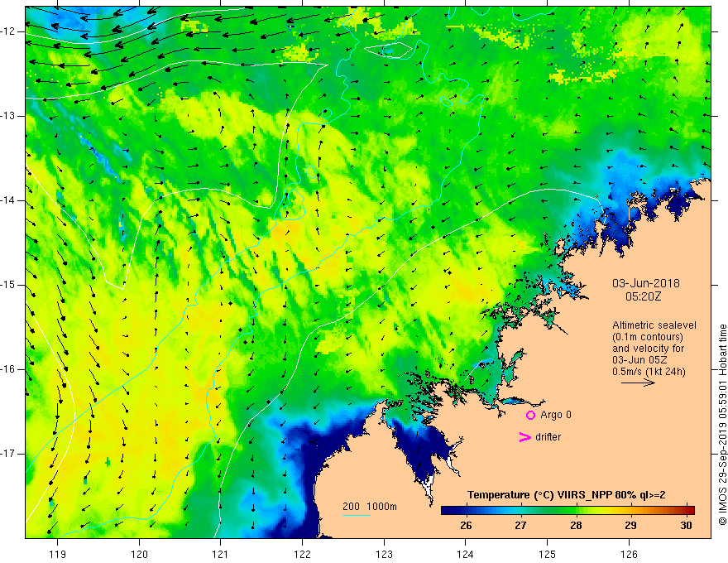Image resolution: width=728 pixels, height=563 pixels.
Task: Click the magenta drifter arrowhead symbol
Action: 524,437
